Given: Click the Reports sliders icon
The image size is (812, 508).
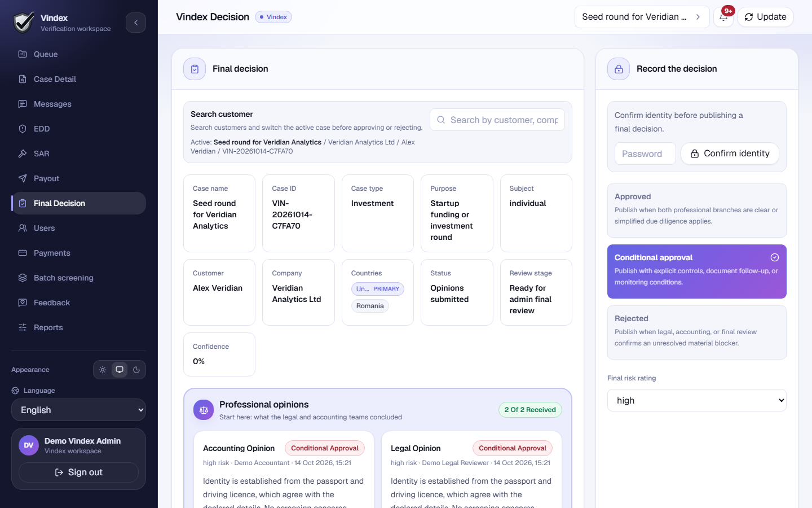Looking at the screenshot, I should [23, 327].
